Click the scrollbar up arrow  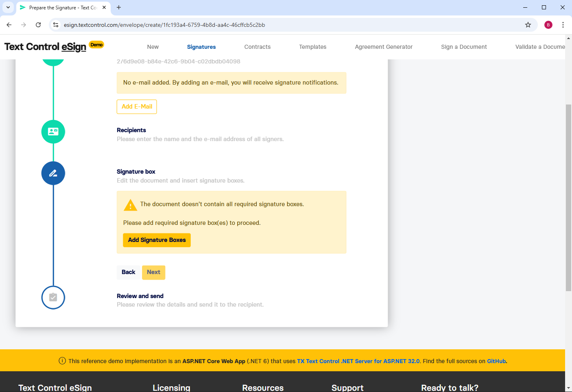(568, 38)
